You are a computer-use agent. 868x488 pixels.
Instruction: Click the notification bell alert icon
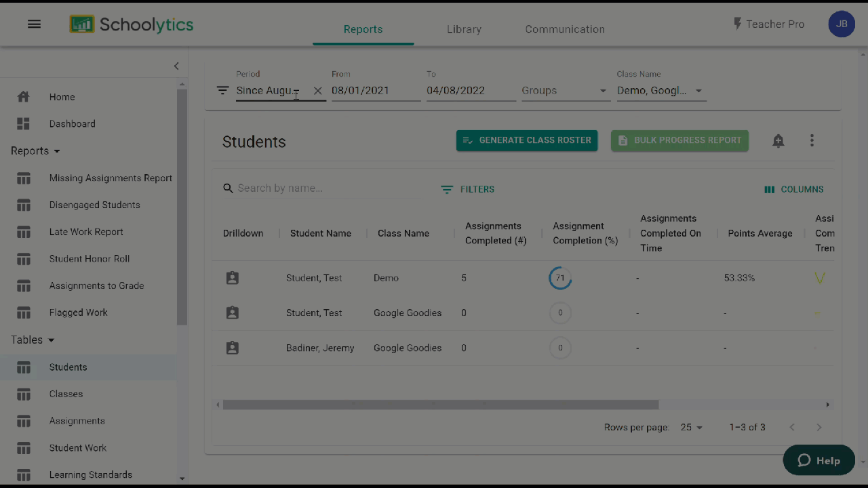778,140
